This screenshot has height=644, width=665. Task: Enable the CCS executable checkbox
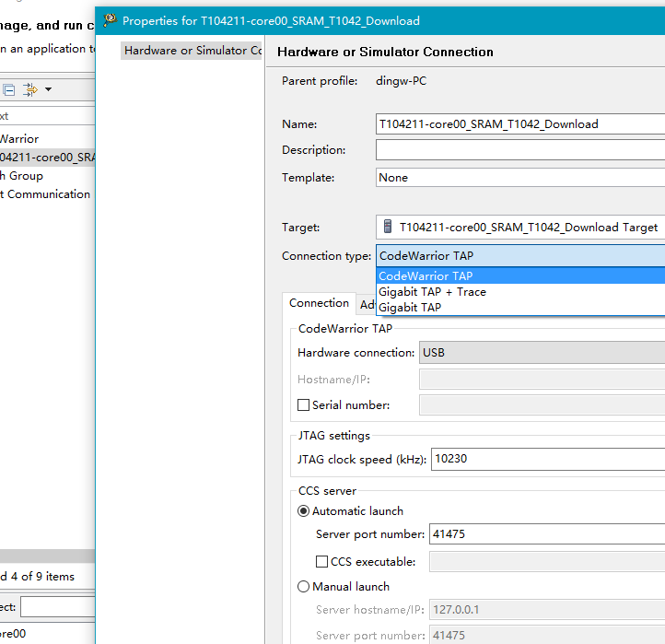click(321, 561)
